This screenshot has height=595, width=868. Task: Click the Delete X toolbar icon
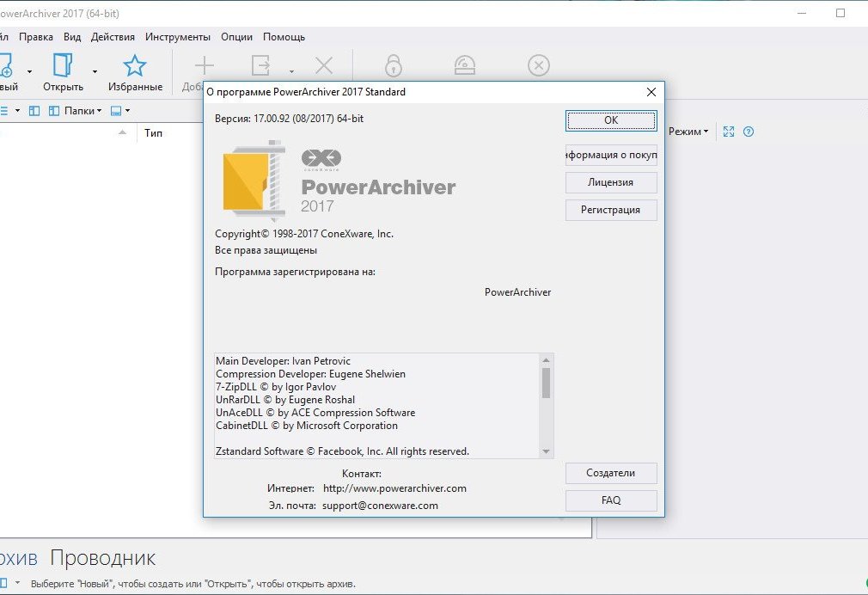click(324, 65)
